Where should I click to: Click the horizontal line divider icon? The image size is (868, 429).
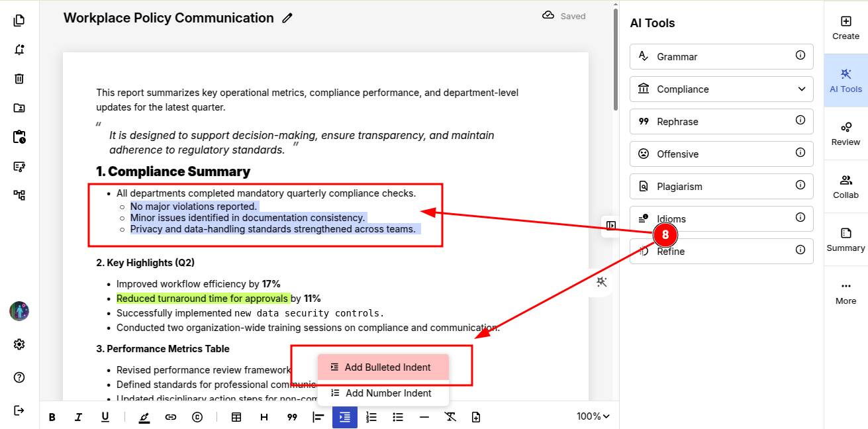424,417
